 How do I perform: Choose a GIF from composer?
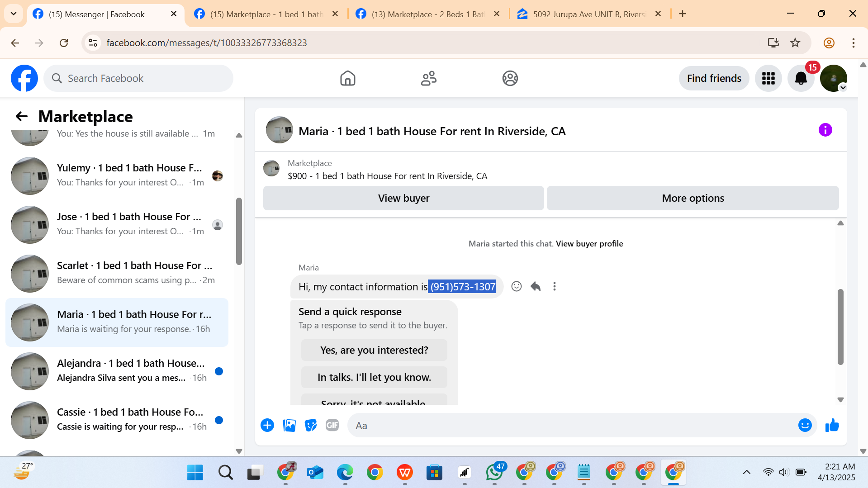pos(332,425)
